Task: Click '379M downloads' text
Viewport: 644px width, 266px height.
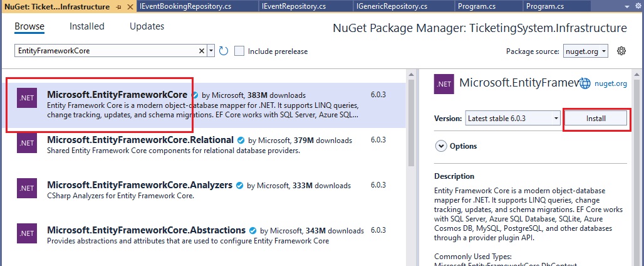Action: (x=323, y=141)
